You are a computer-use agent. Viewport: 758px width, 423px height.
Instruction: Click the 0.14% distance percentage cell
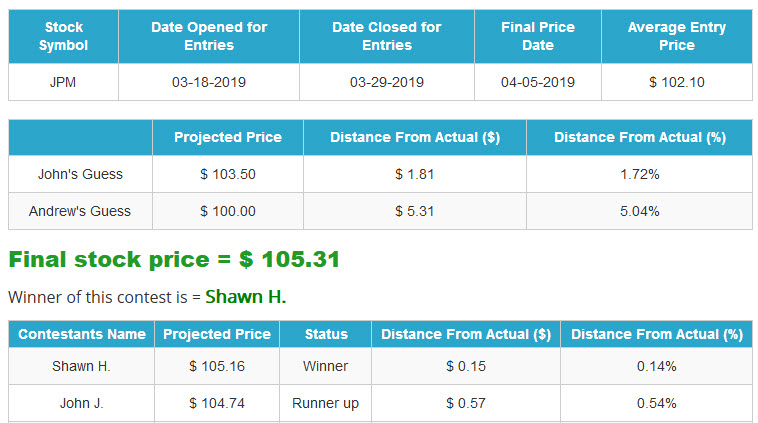(x=656, y=366)
